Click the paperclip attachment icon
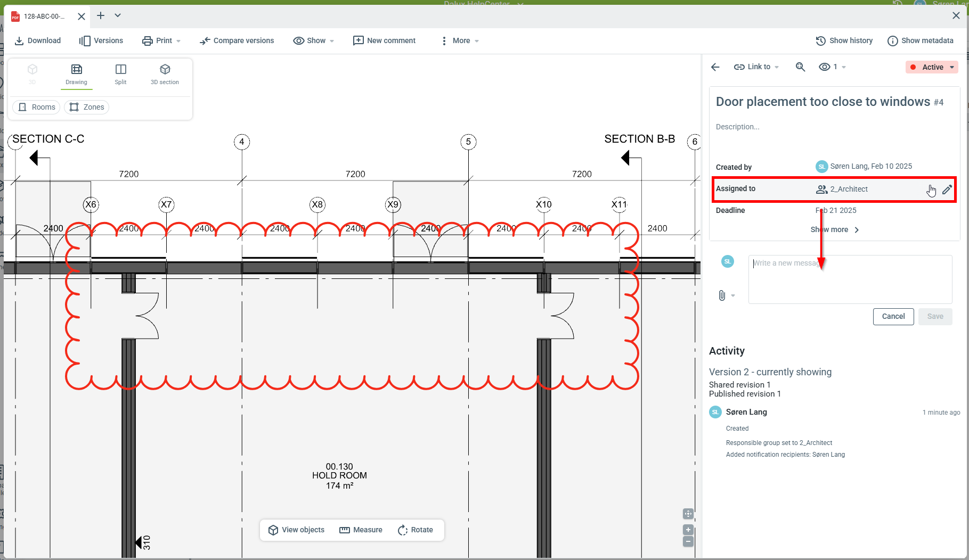The image size is (969, 560). click(x=722, y=295)
